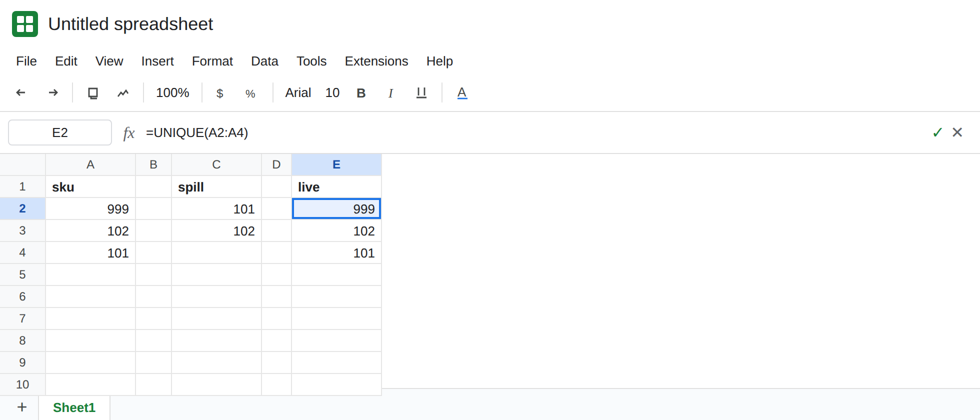Image resolution: width=980 pixels, height=420 pixels.
Task: Open the Arial font dropdown
Action: (x=298, y=93)
